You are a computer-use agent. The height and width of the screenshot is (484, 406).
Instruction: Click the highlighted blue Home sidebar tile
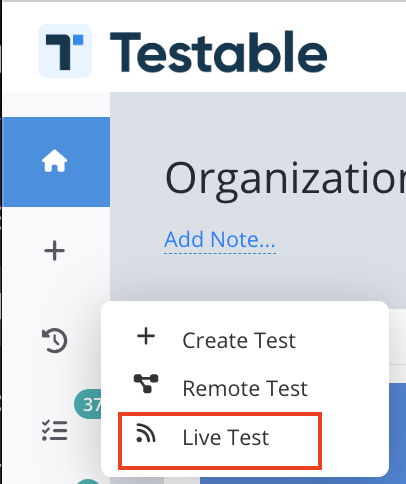(56, 162)
